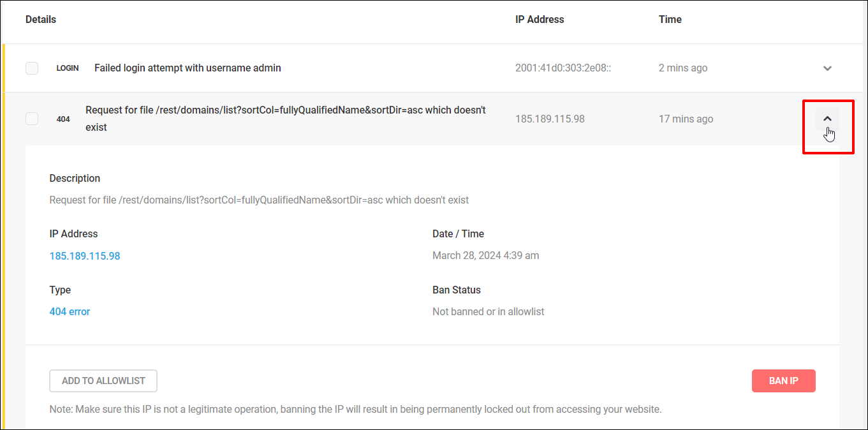Viewport: 868px width, 430px height.
Task: Click the red Ban IP button
Action: [x=784, y=381]
